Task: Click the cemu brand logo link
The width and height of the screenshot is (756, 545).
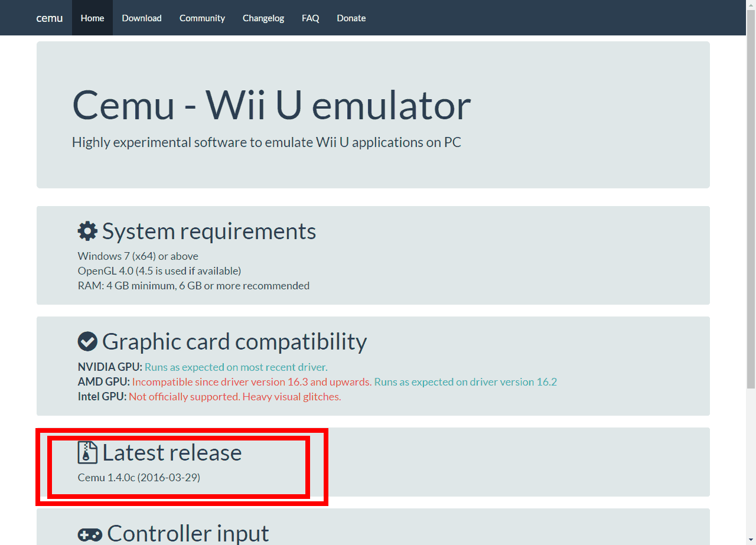Action: tap(50, 18)
